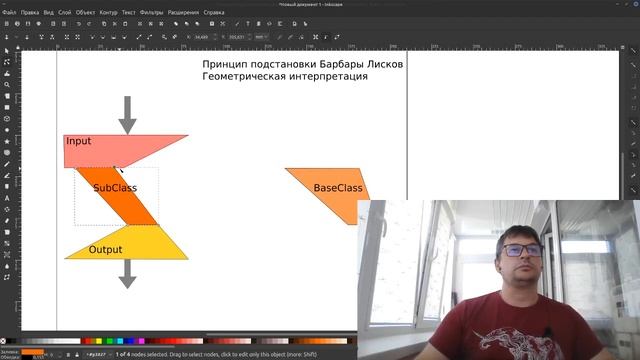640x360 pixels.
Task: Select the Calligraphy tool
Action: click(7, 187)
